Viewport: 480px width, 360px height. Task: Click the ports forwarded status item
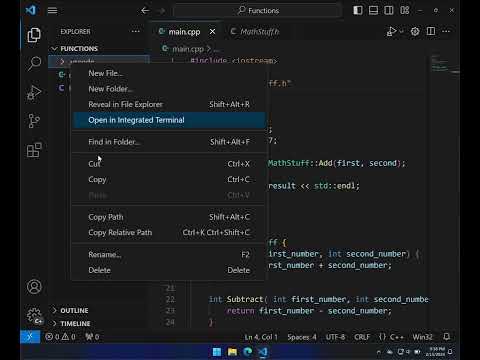coord(92,337)
